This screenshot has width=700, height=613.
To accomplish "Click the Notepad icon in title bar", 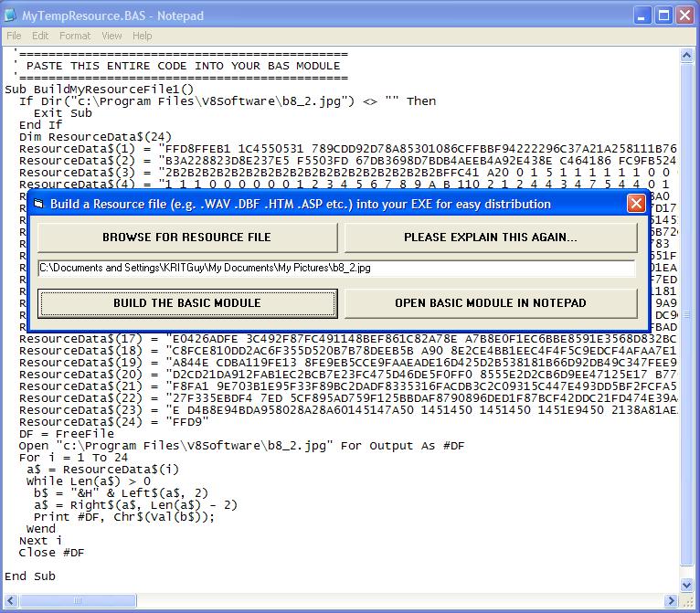I will point(11,16).
